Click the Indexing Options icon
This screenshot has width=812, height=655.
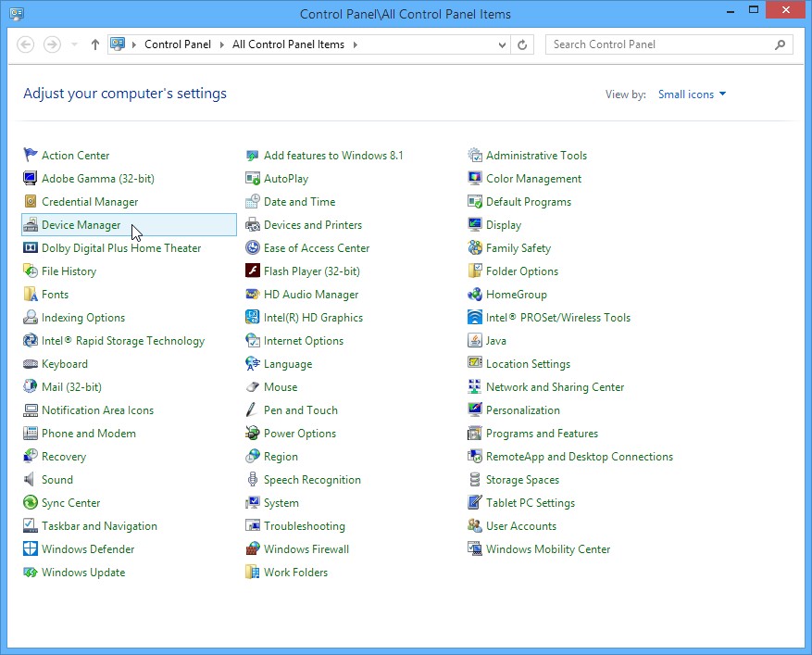pos(31,317)
